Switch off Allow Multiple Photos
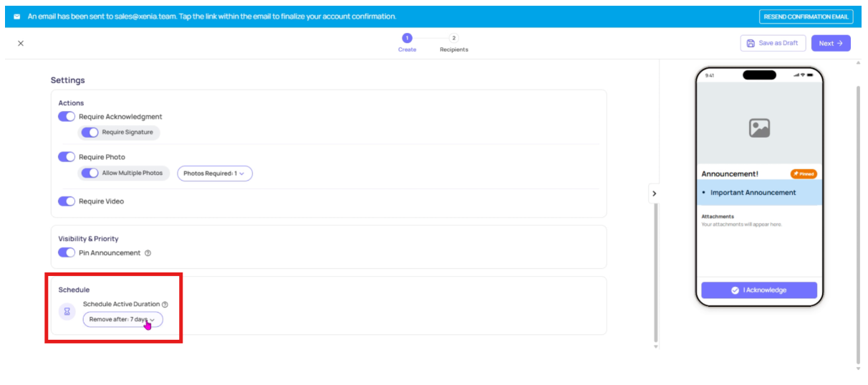The image size is (868, 385). tap(90, 174)
